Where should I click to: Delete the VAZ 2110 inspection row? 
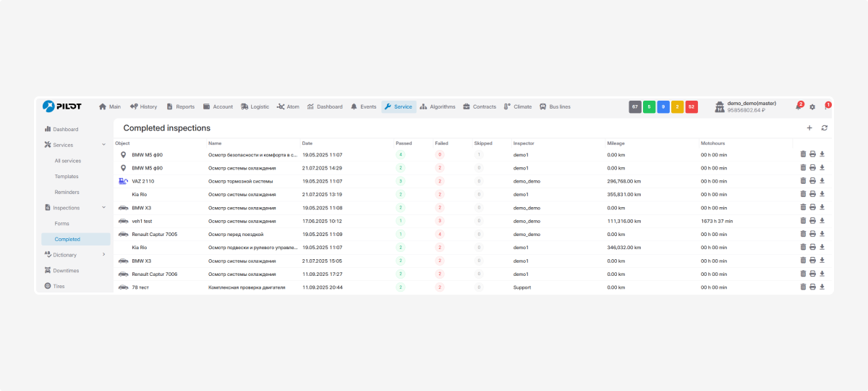pos(803,180)
